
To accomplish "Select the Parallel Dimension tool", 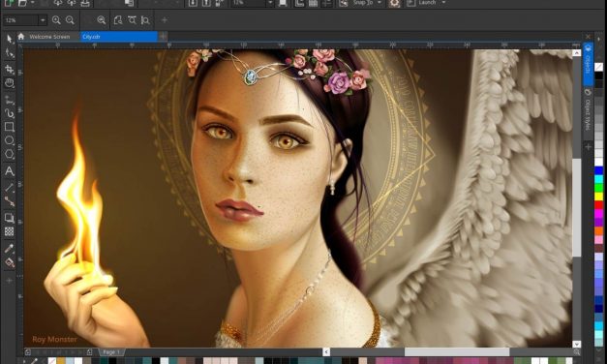I will (10, 188).
